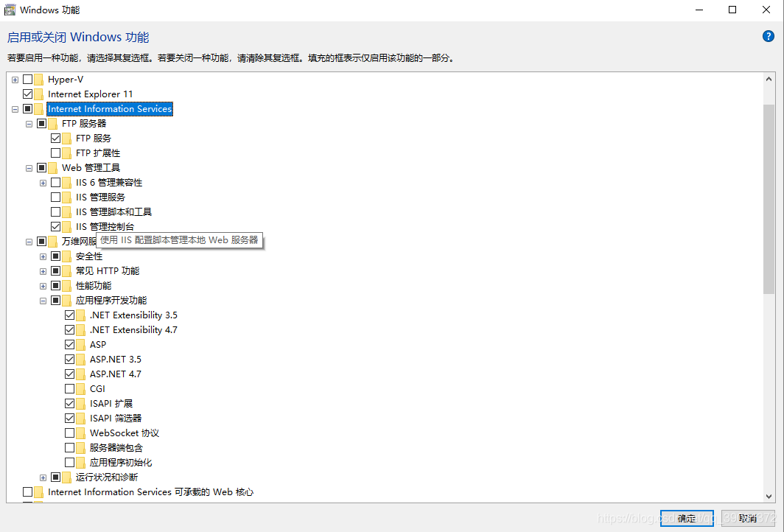Select Internet Information Services tree label

click(x=110, y=108)
